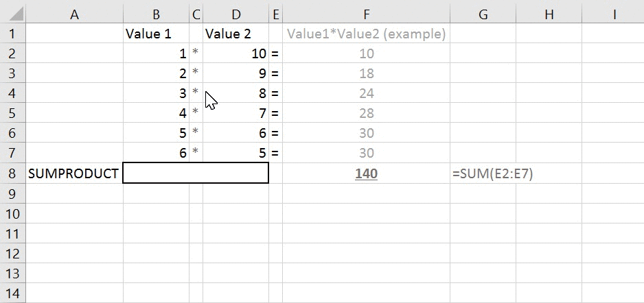
Task: Click the empty merged cell beside SUMPRODUCT
Action: coord(196,174)
